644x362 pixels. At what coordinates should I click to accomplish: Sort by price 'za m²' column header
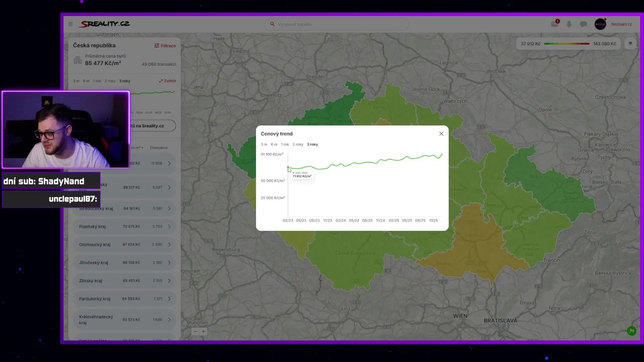pos(136,148)
